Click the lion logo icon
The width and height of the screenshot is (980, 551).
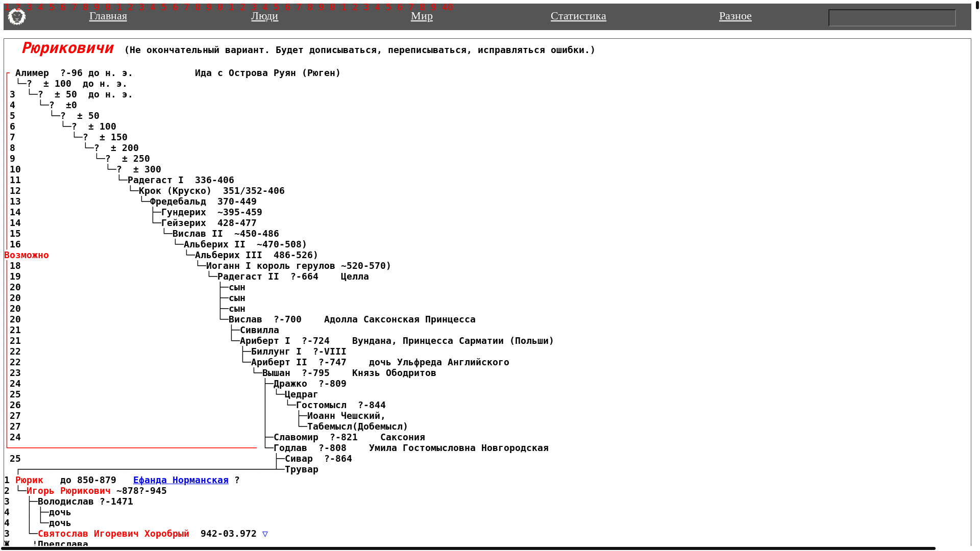click(x=17, y=17)
